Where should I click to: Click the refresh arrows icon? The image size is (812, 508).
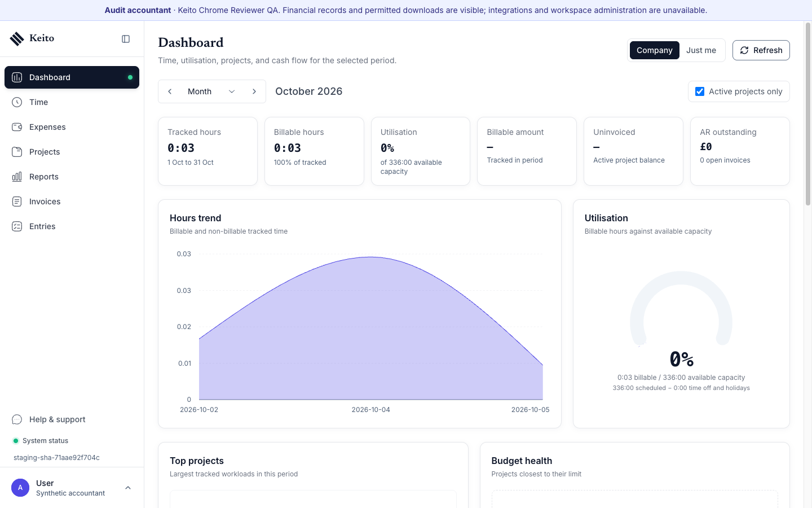744,50
